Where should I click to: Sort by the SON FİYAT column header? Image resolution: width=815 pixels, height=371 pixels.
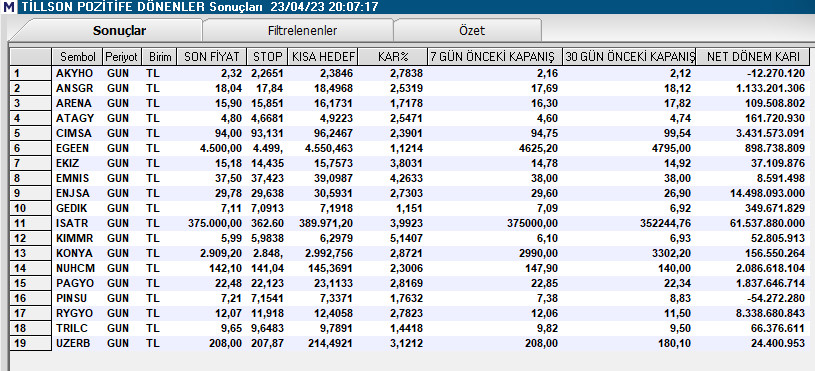[x=211, y=57]
